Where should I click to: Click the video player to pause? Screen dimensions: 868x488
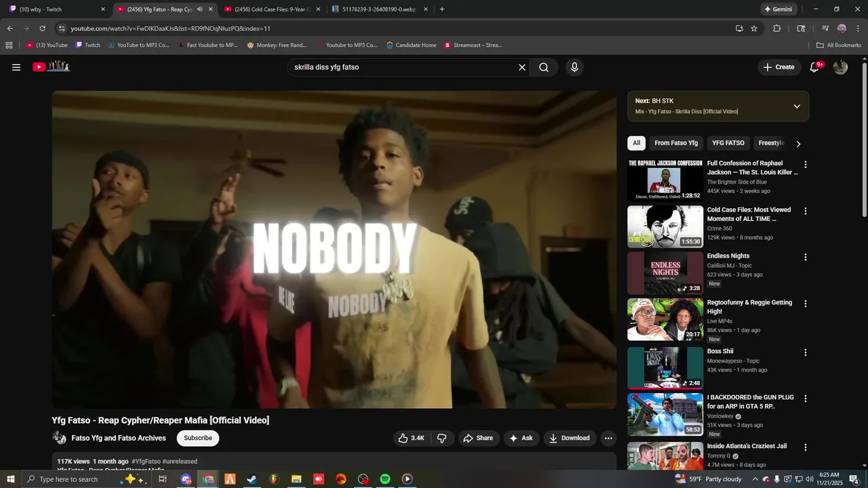coord(334,249)
